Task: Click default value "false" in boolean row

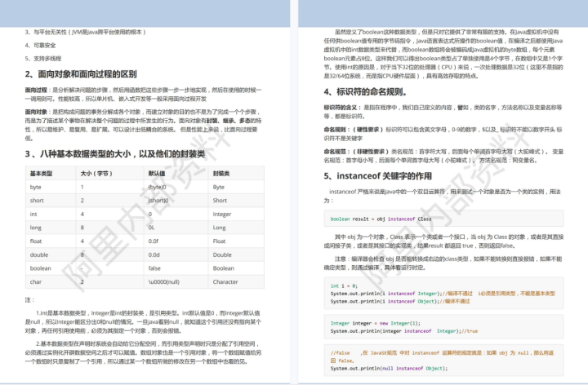Action: (154, 268)
